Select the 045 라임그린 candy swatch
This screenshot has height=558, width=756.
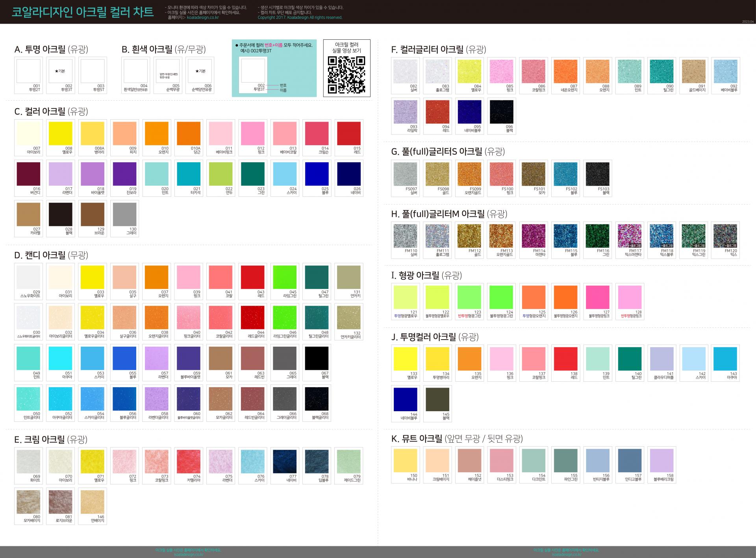[285, 277]
